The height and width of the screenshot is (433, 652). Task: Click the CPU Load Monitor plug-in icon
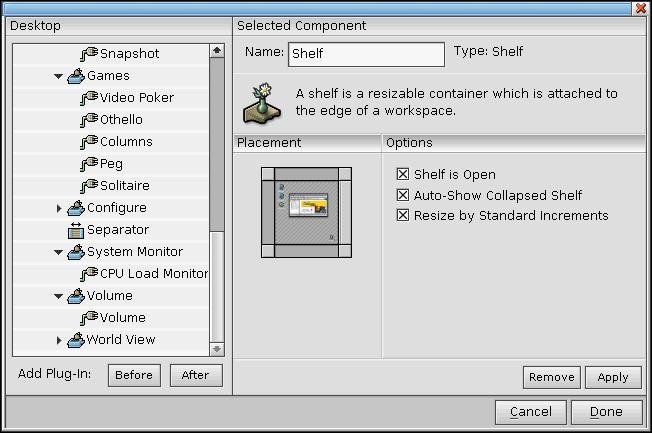(x=89, y=274)
